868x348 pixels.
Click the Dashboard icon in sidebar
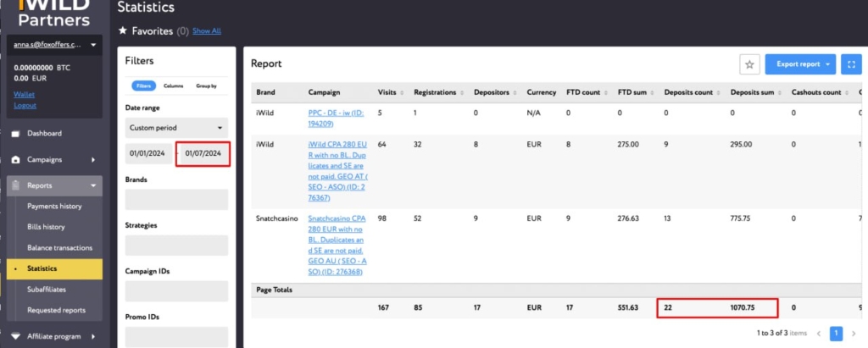15,134
